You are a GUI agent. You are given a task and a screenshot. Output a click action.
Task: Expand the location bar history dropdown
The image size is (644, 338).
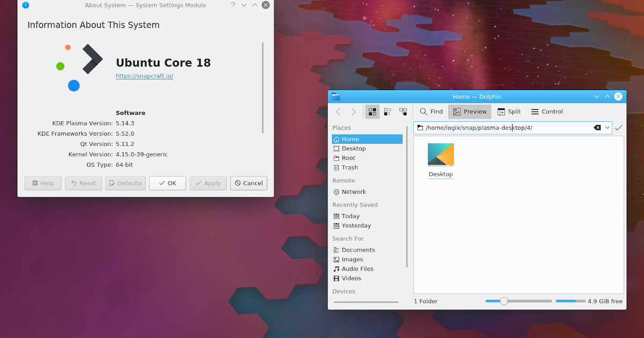608,128
